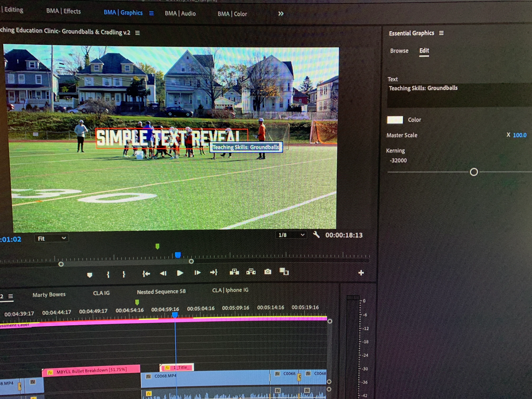
Task: Expand the workspace overflow double chevron
Action: [x=281, y=14]
